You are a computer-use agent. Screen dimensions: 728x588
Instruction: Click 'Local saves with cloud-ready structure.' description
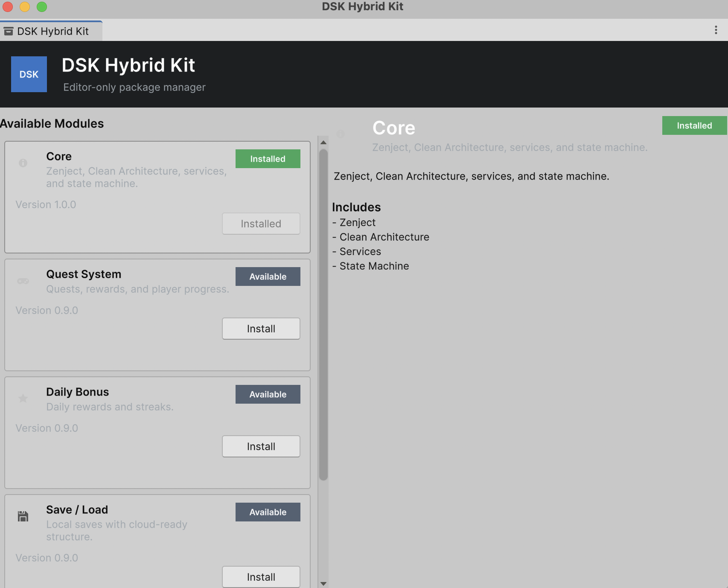point(116,530)
